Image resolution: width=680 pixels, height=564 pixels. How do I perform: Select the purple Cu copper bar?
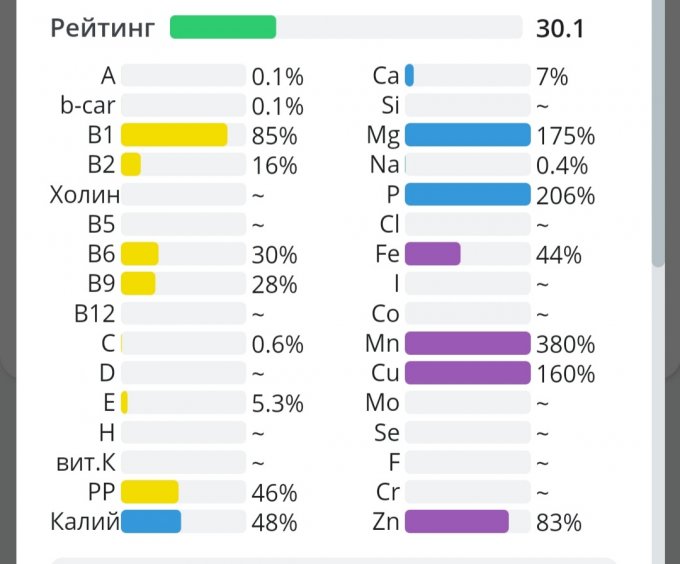coord(467,374)
